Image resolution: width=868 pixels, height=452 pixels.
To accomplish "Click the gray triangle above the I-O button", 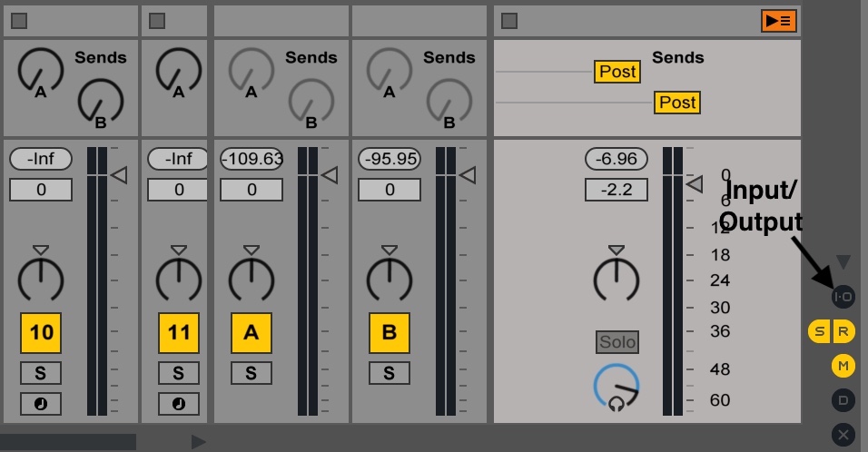I will pos(843,262).
